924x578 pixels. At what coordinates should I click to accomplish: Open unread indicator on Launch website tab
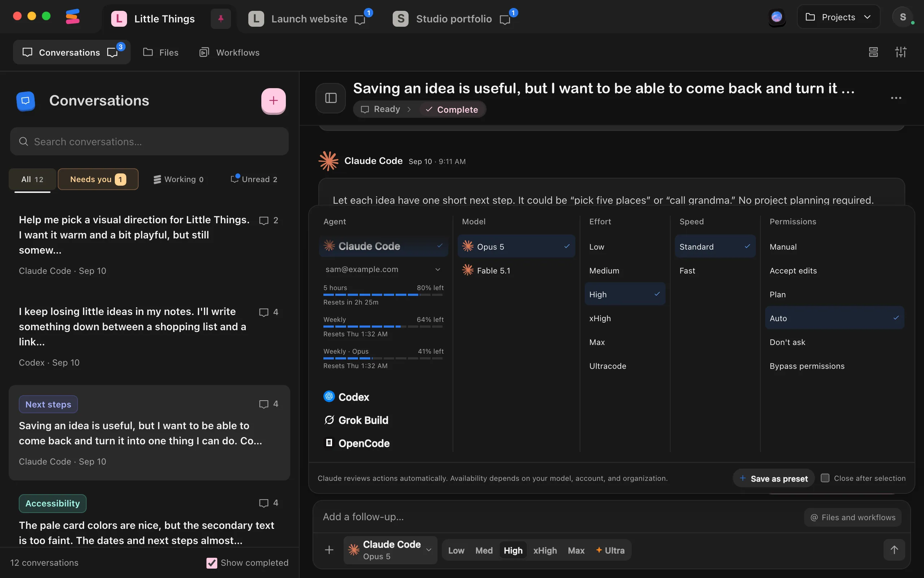pos(363,18)
